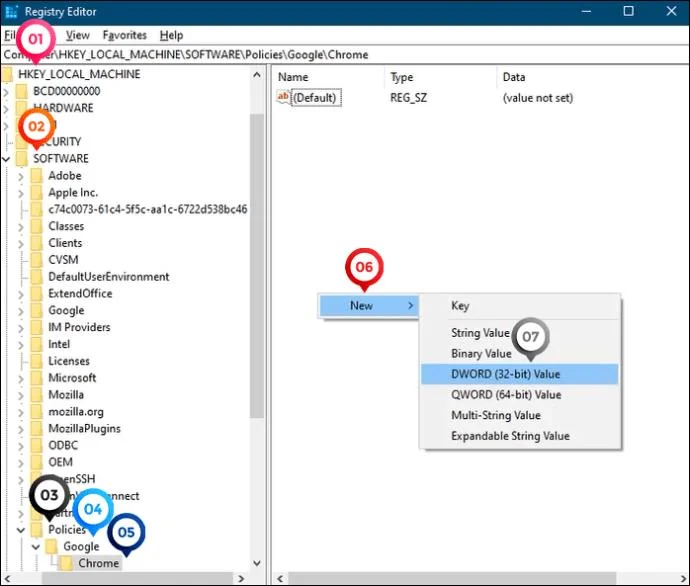Click tree pane scroll down arrow

coord(257,563)
